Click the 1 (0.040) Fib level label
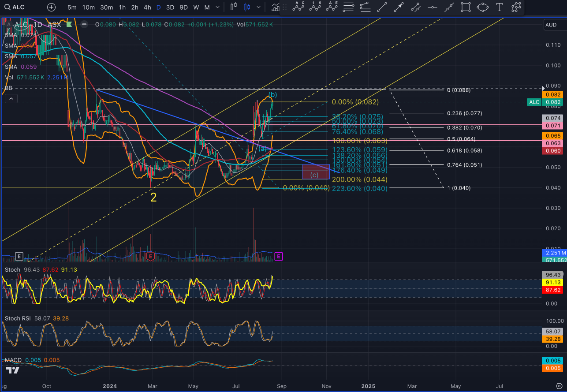567x392 pixels. coord(459,188)
